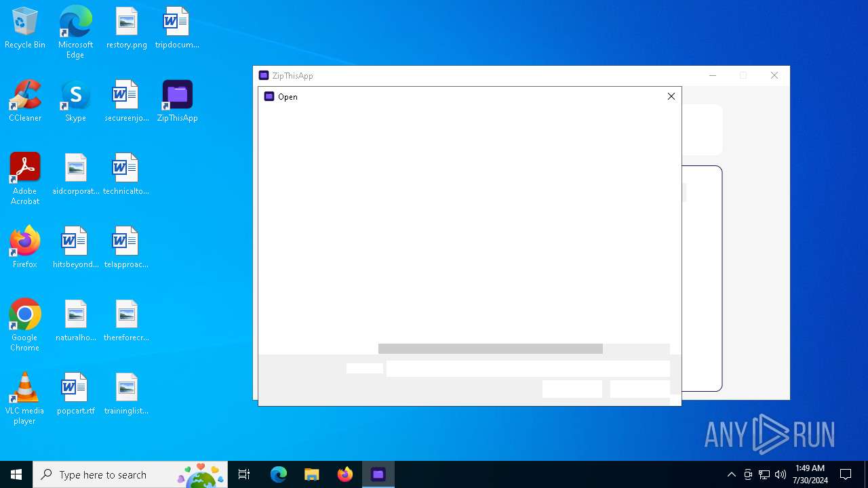Minimize the ZipThisApp window
The image size is (868, 488).
pyautogui.click(x=713, y=75)
